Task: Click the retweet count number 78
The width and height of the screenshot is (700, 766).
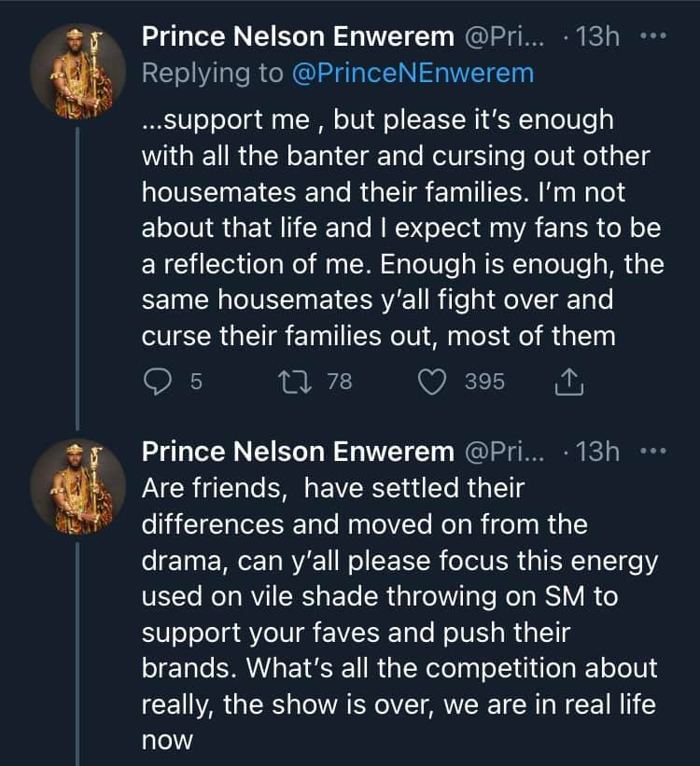Action: point(339,381)
